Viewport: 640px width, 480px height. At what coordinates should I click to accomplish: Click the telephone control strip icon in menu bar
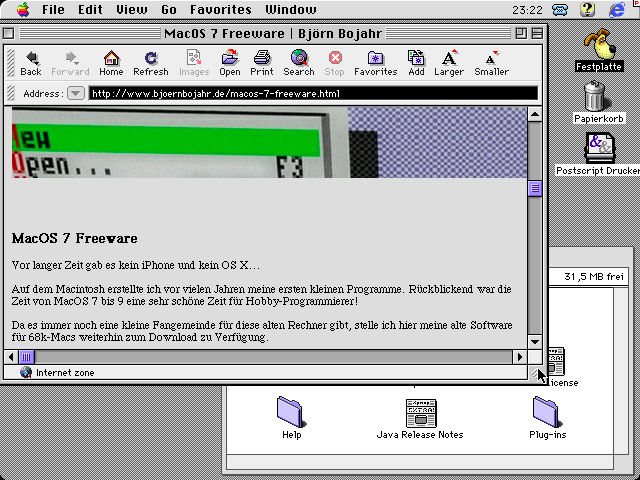tap(560, 9)
